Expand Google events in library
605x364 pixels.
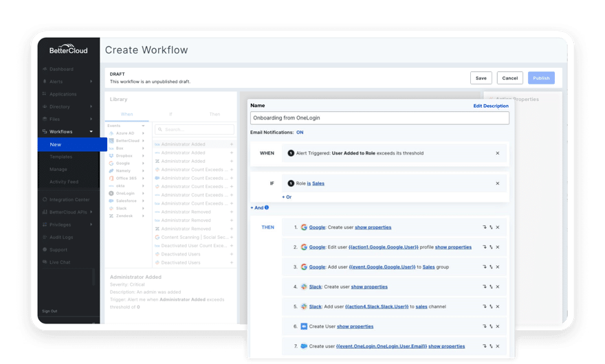click(x=143, y=163)
